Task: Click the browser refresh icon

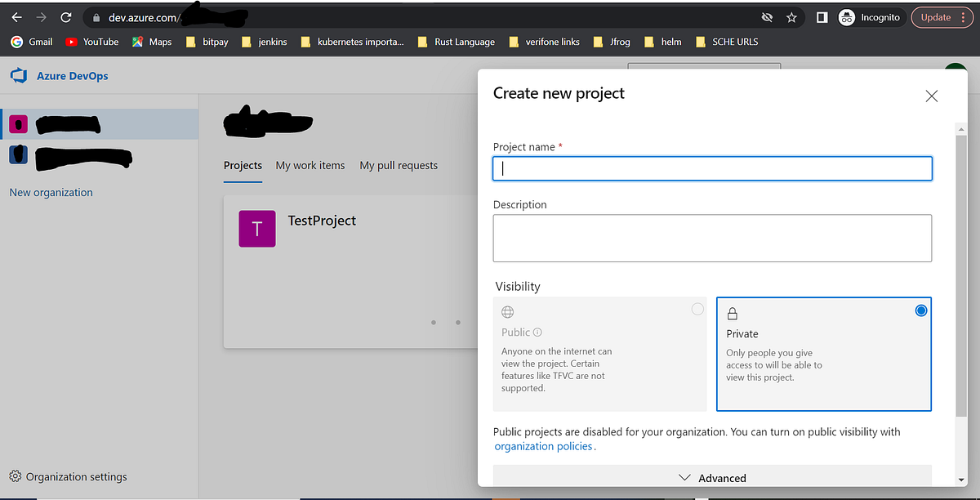Action: [x=65, y=16]
